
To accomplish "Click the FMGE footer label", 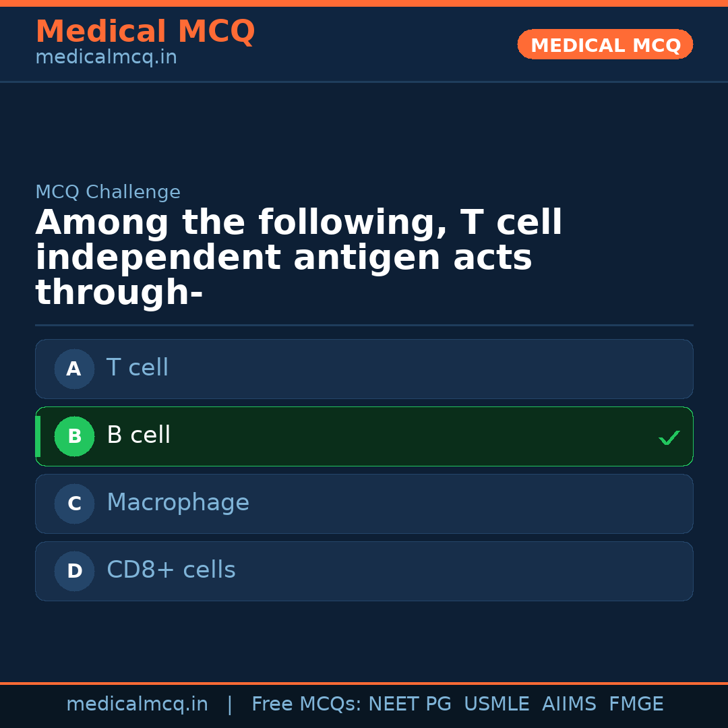I will [x=636, y=704].
